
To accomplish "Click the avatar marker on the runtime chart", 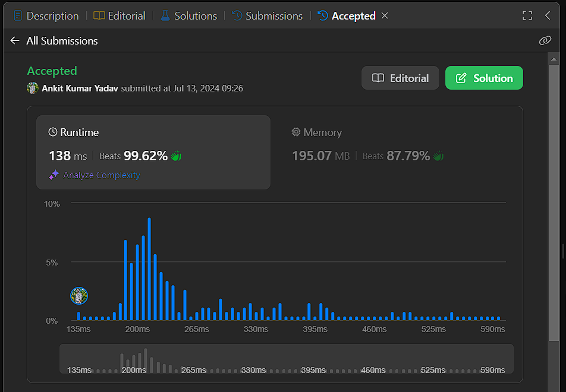I will click(x=79, y=296).
